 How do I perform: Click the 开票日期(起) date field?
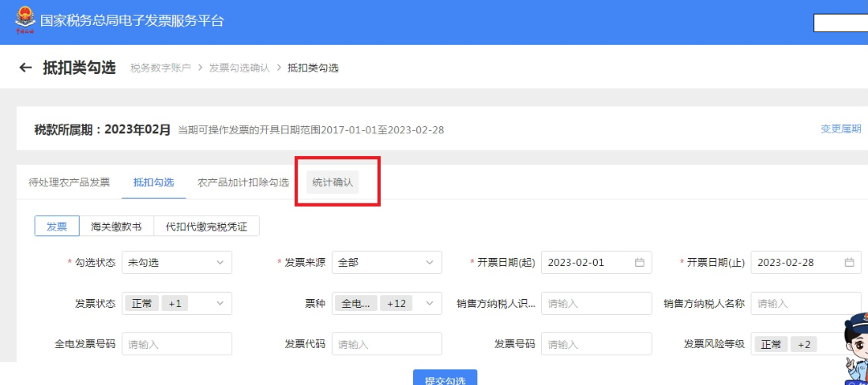[596, 263]
